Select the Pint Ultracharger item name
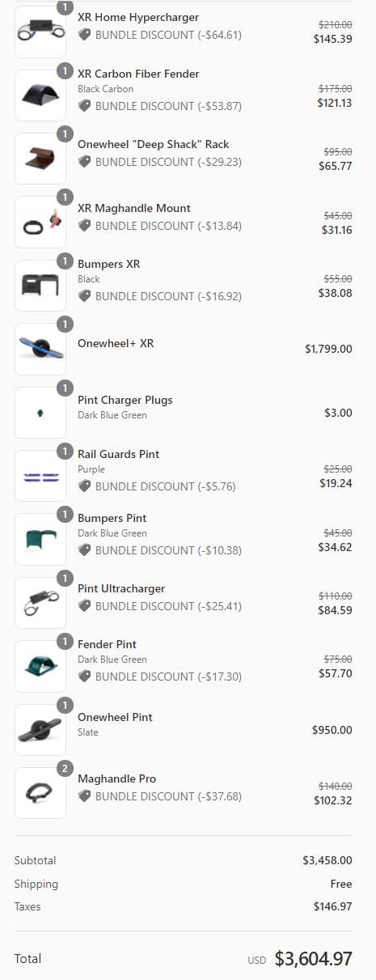The width and height of the screenshot is (376, 980). pyautogui.click(x=121, y=588)
